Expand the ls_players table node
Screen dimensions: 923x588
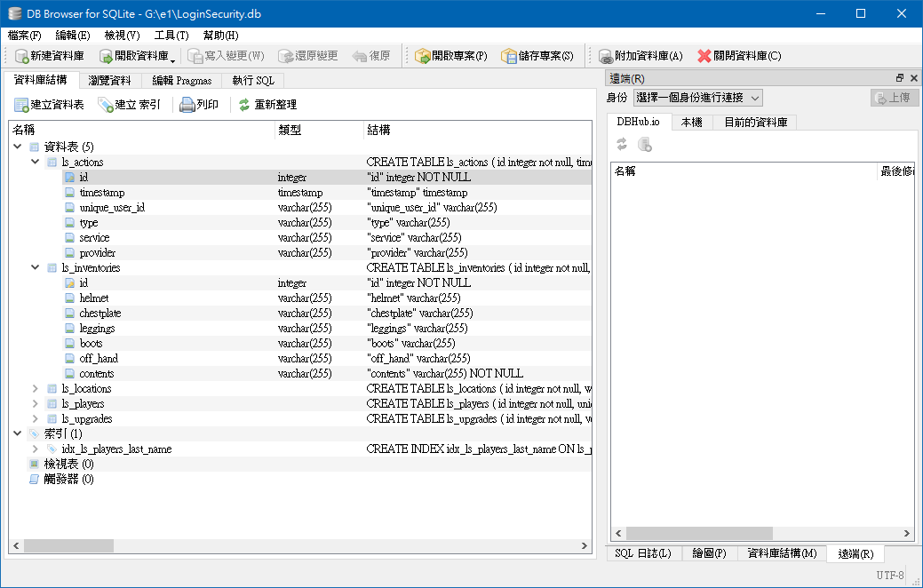coord(36,404)
